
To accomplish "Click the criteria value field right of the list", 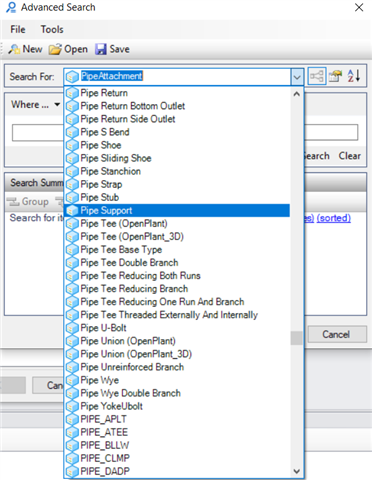I will pyautogui.click(x=331, y=132).
